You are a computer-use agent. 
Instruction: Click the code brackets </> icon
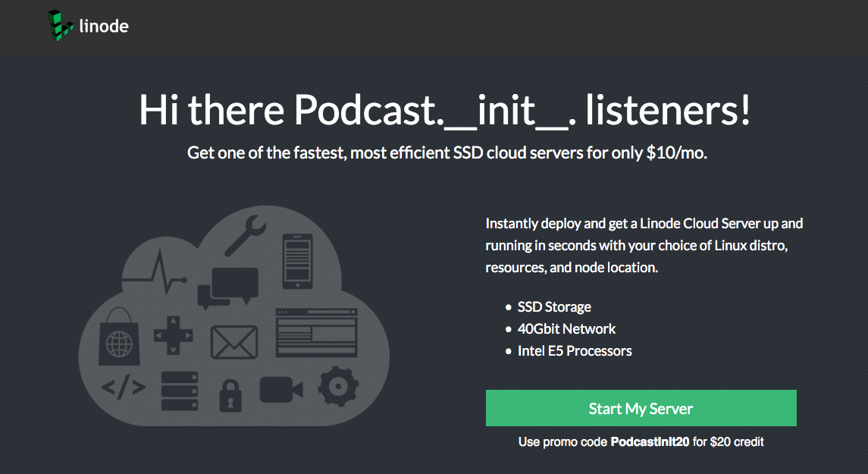click(124, 387)
